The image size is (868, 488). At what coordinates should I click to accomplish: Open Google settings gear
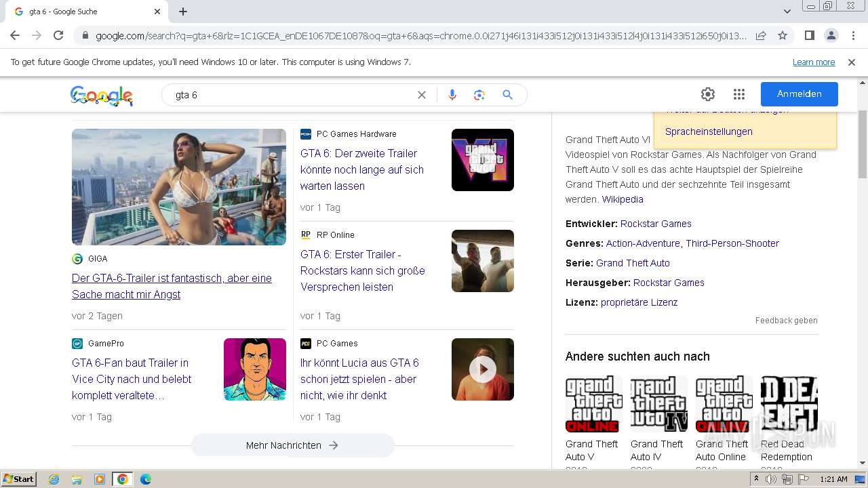[708, 94]
